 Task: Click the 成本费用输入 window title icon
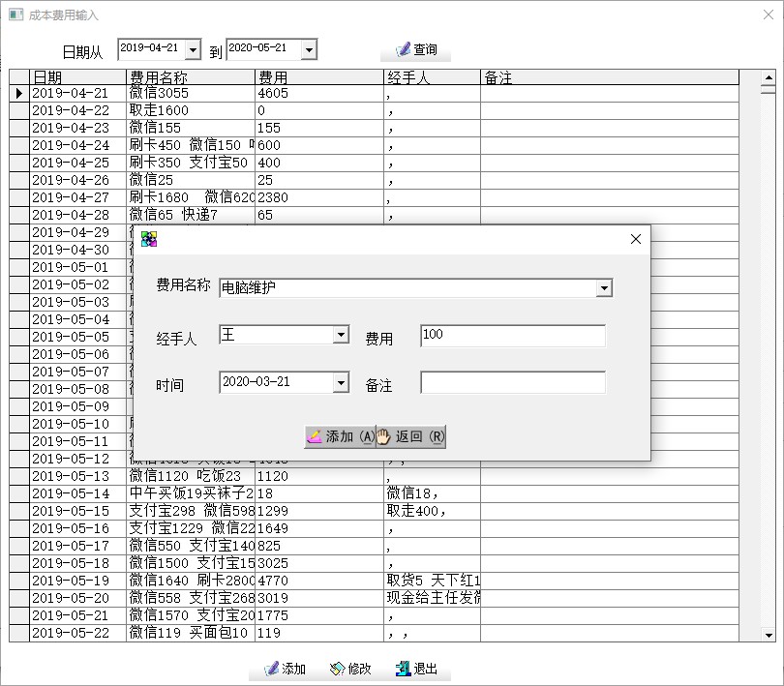(15, 15)
